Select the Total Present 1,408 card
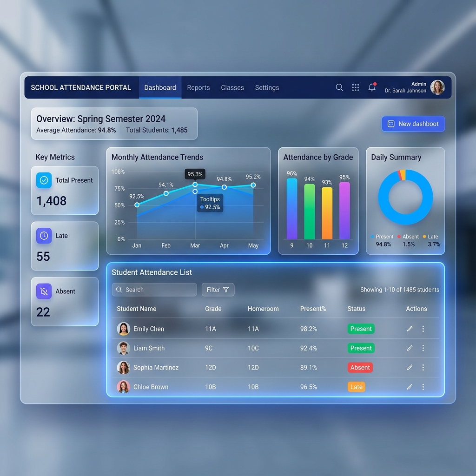 point(65,191)
